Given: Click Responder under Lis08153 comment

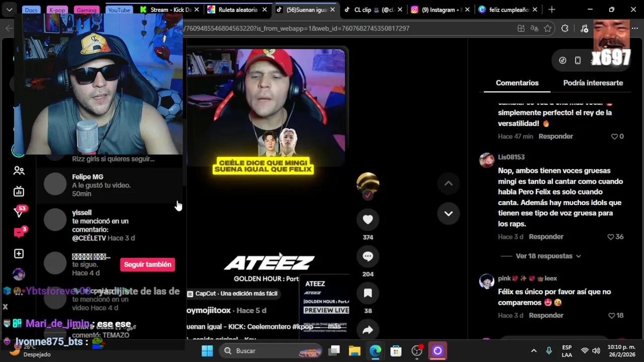Looking at the screenshot, I should coord(546,237).
